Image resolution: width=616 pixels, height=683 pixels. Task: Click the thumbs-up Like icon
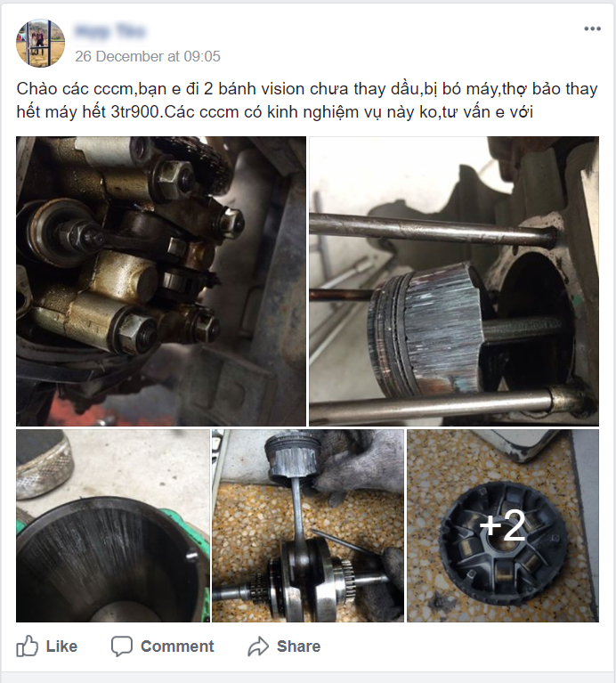click(27, 646)
